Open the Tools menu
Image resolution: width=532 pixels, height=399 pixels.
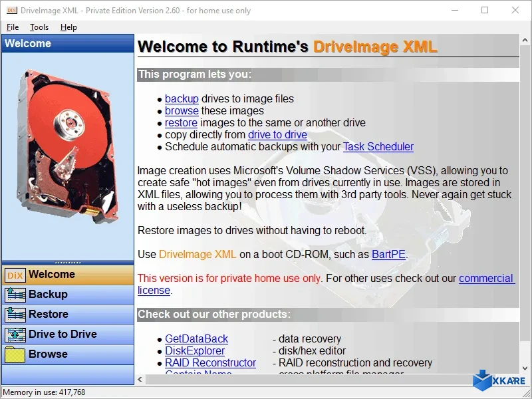(39, 27)
